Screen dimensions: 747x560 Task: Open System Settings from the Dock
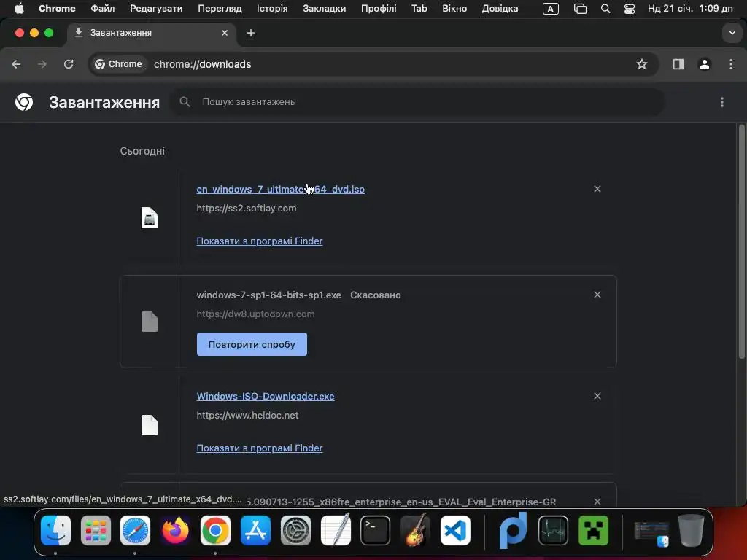[x=295, y=531]
